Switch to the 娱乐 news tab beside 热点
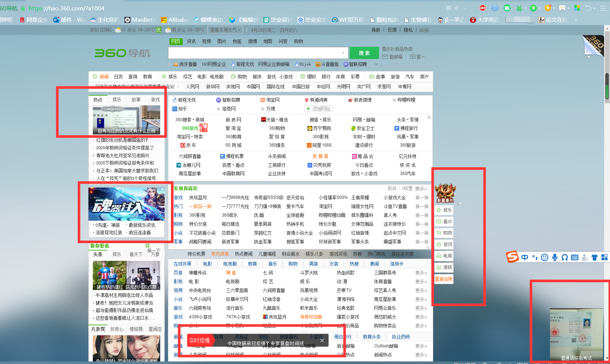 pyautogui.click(x=117, y=99)
